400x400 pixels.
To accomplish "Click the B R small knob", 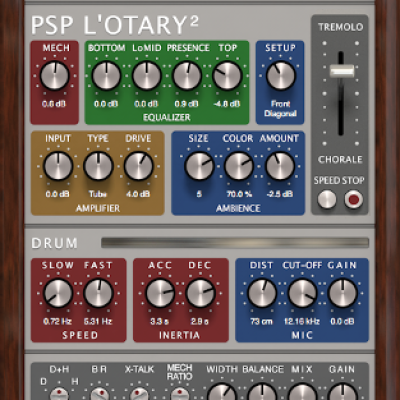I will (x=99, y=394).
